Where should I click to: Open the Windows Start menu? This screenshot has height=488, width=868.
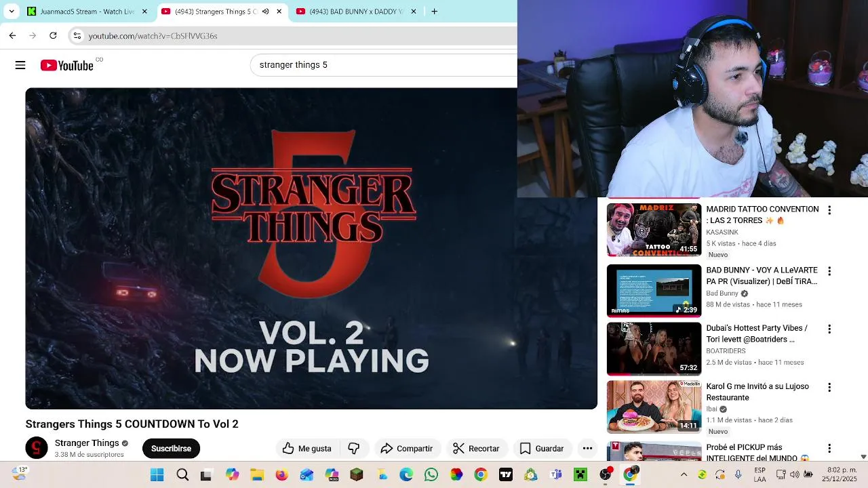[x=157, y=474]
